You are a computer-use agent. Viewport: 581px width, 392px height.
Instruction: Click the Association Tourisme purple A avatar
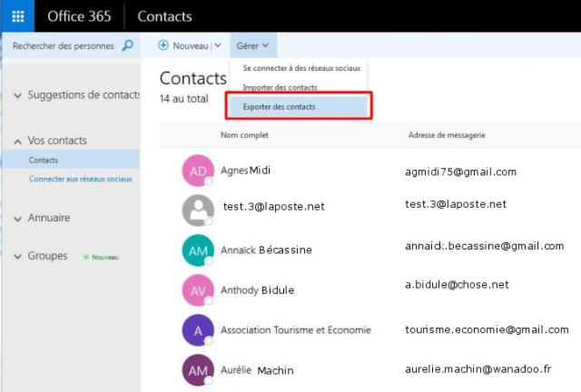pos(198,330)
